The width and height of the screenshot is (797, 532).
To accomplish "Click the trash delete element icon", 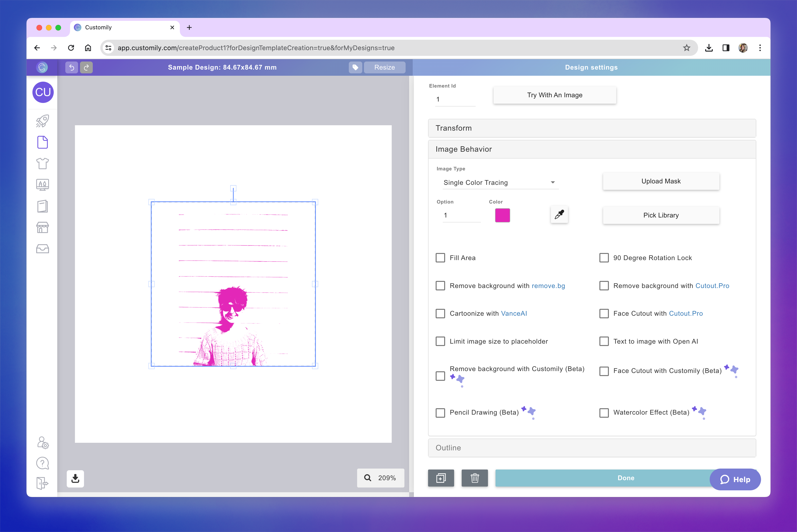I will coord(474,478).
